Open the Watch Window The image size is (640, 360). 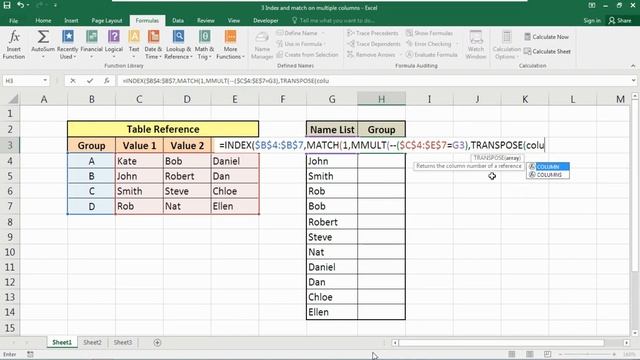[x=476, y=45]
